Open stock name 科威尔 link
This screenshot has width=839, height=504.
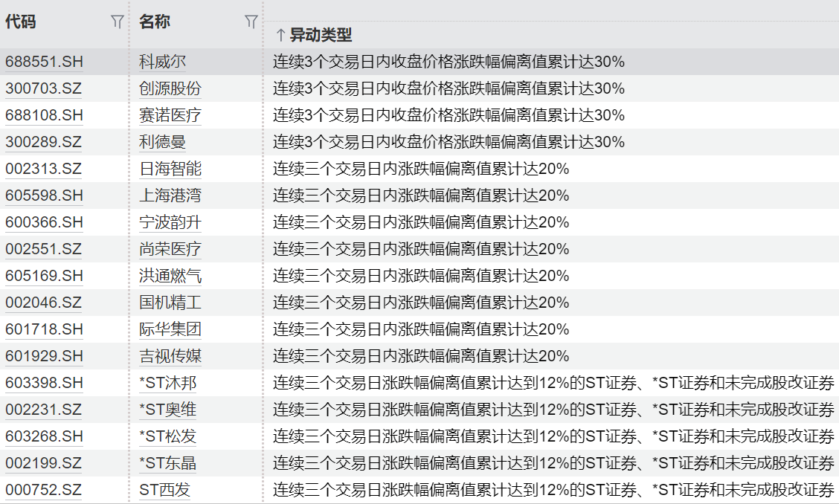pyautogui.click(x=162, y=62)
